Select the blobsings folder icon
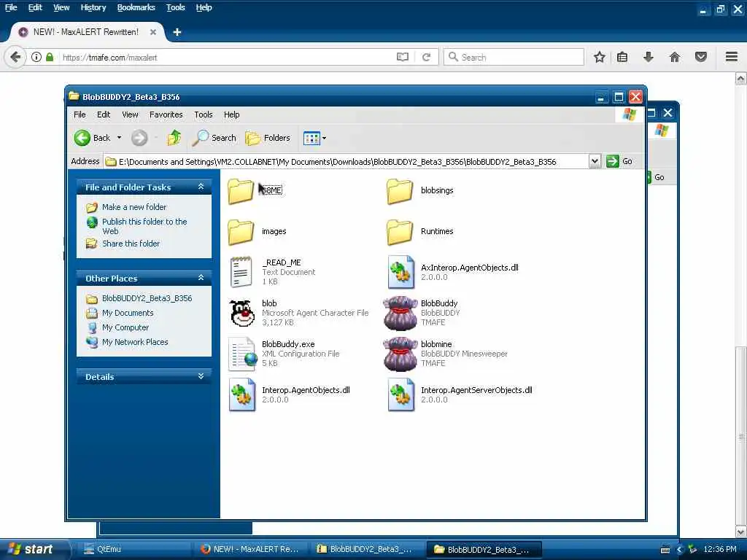Screen dimensions: 747x560 (399, 191)
